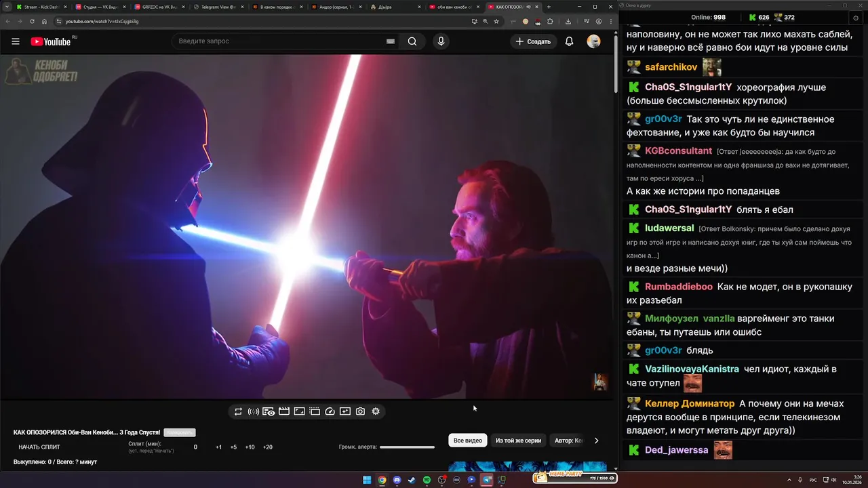
Task: Click username ludawersal in chat
Action: (669, 228)
